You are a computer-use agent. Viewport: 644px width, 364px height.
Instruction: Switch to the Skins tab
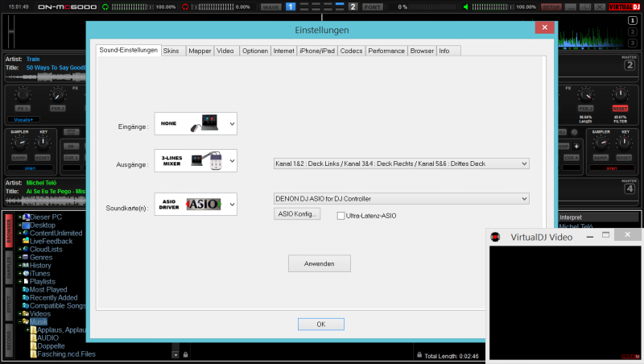click(x=171, y=51)
